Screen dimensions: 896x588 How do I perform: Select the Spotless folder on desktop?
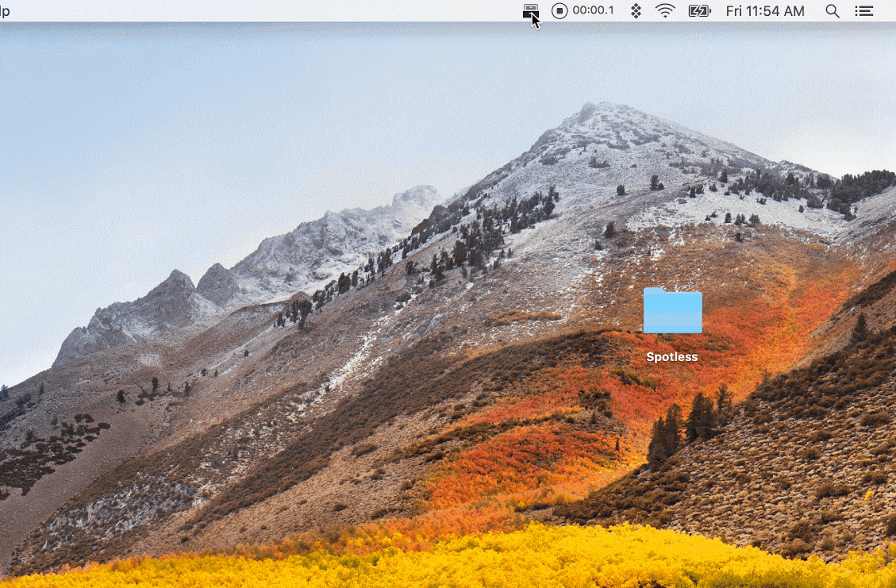pos(672,310)
